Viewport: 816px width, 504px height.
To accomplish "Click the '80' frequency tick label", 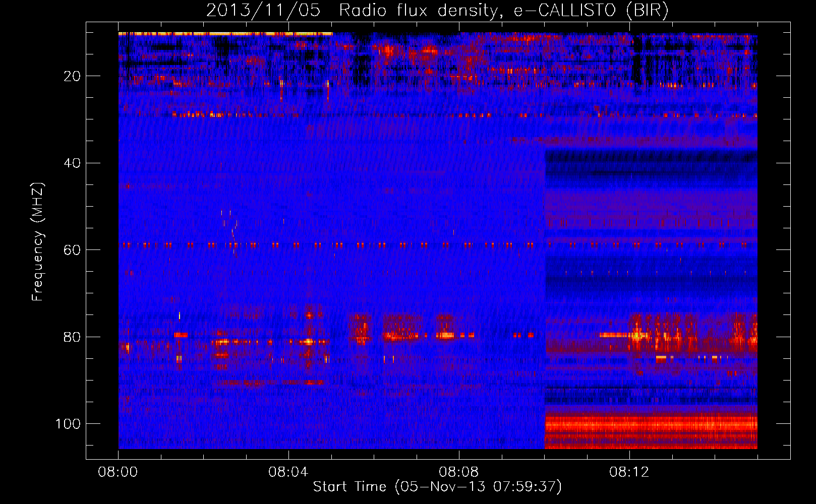I will (x=72, y=337).
